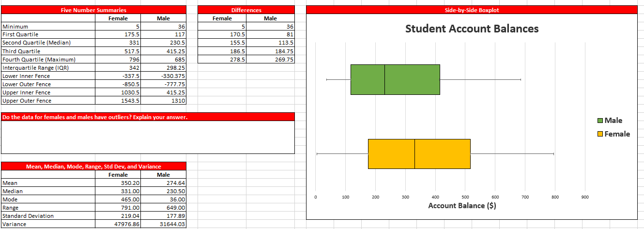Click the variance cell 31644.03
This screenshot has width=644, height=229.
164,224
